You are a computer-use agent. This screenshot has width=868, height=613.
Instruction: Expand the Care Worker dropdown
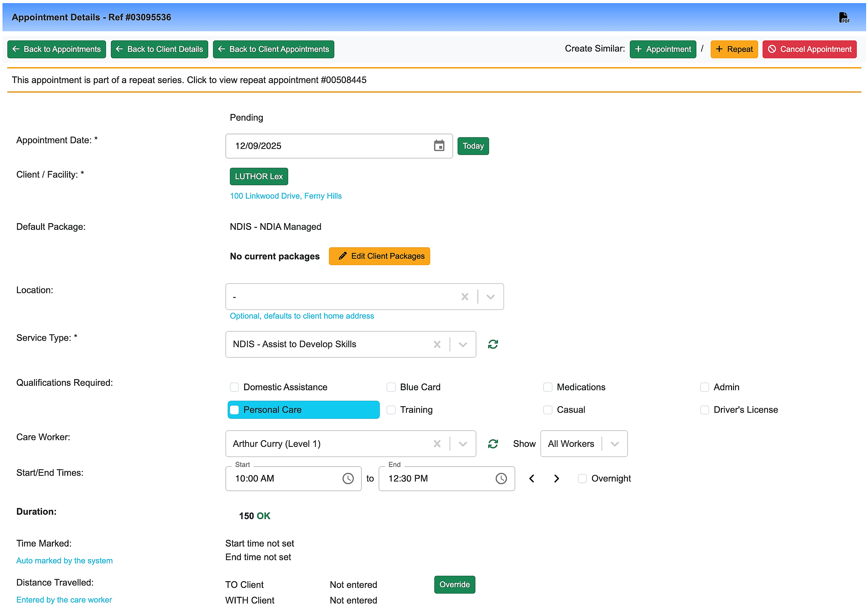463,444
